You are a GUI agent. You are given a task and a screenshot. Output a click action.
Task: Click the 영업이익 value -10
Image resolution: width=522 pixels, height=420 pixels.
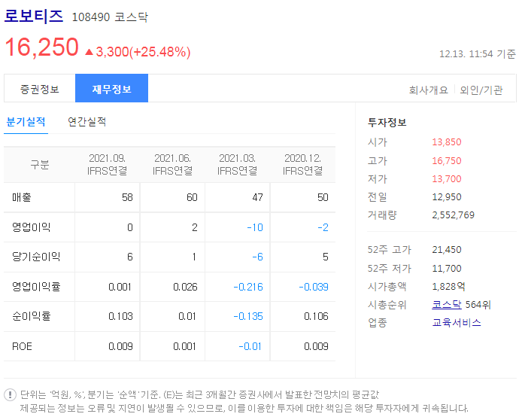tap(255, 227)
